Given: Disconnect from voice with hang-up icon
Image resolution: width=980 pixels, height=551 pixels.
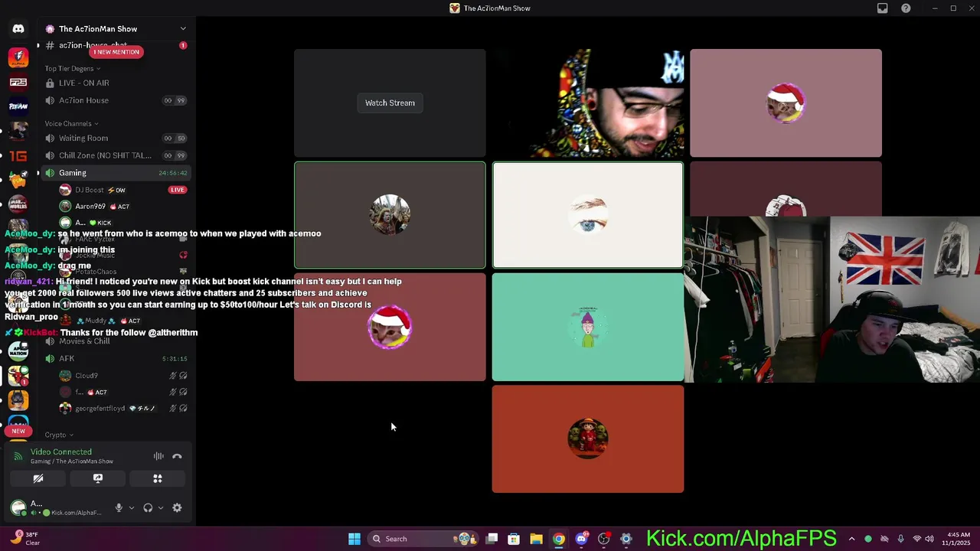Looking at the screenshot, I should (x=177, y=456).
